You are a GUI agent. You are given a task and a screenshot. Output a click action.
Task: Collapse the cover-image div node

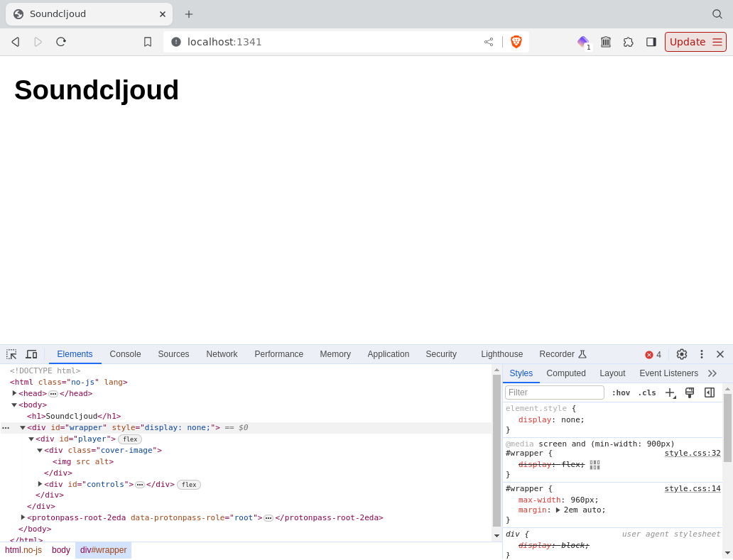tap(40, 450)
